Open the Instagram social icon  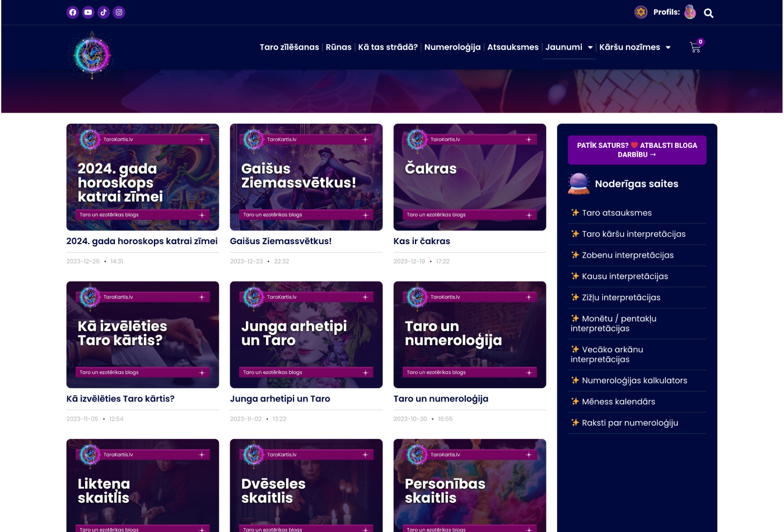(119, 12)
